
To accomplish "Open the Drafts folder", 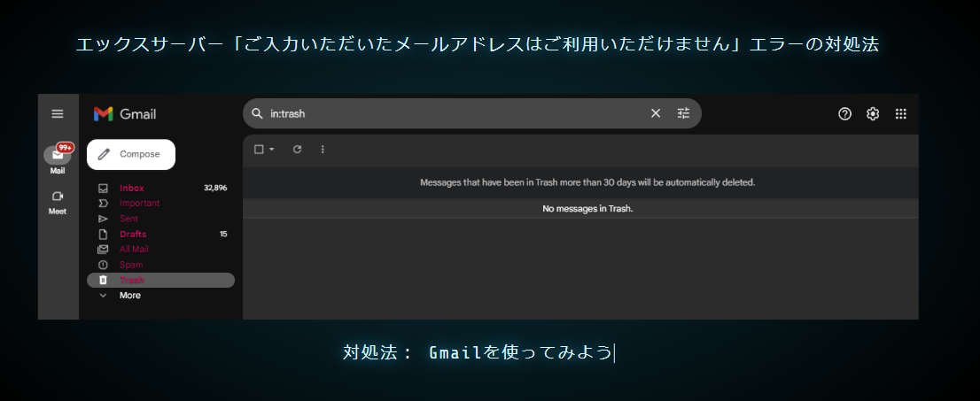I will point(133,235).
